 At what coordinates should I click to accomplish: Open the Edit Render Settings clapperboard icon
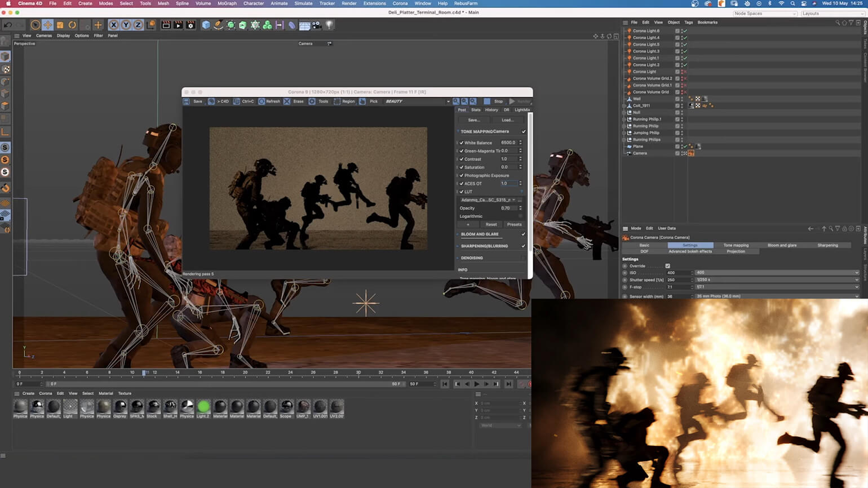click(x=191, y=25)
